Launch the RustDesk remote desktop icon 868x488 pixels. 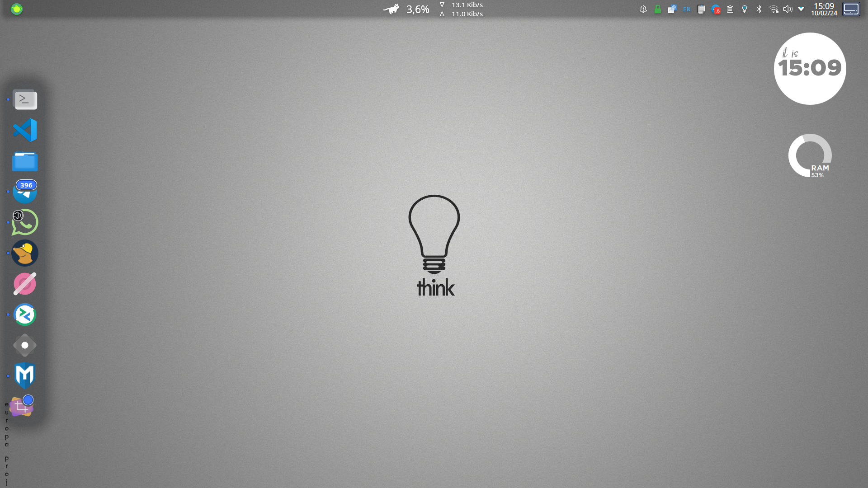click(x=25, y=314)
